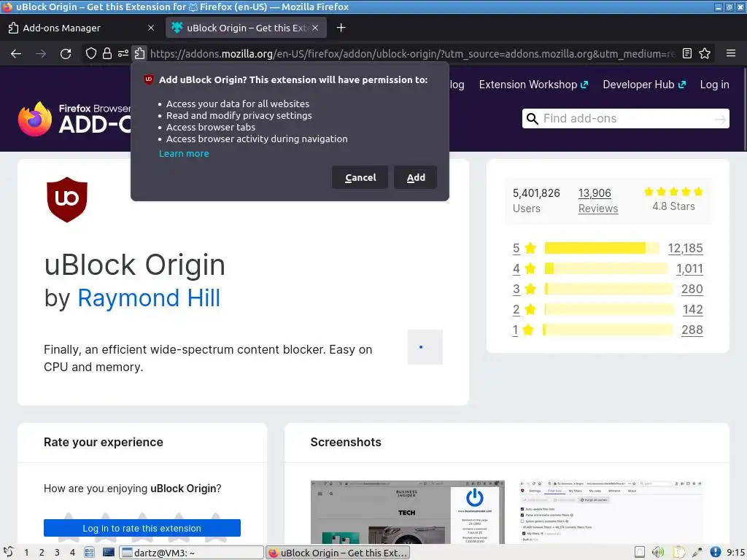Open the uBlock settings screenshot thumbnail
Screen dimensions: 747x560
tap(611, 512)
